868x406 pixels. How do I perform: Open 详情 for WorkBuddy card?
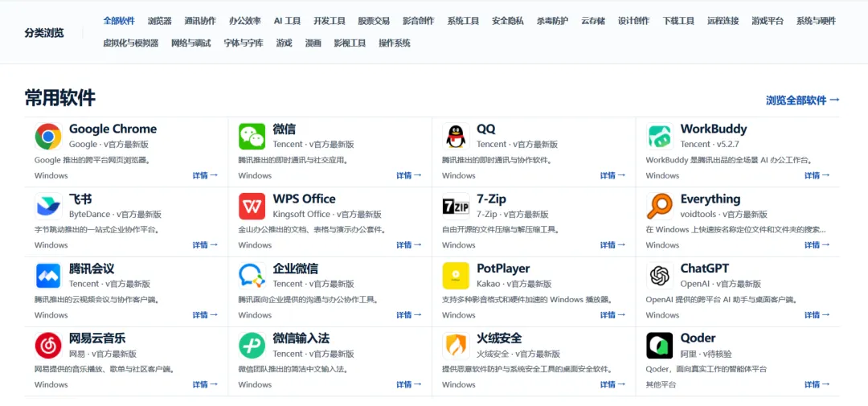pos(817,175)
